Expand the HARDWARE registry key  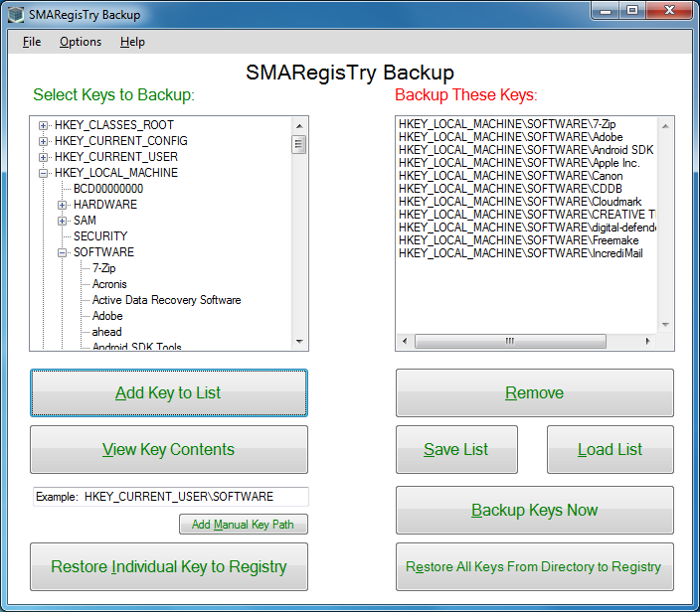click(x=62, y=205)
